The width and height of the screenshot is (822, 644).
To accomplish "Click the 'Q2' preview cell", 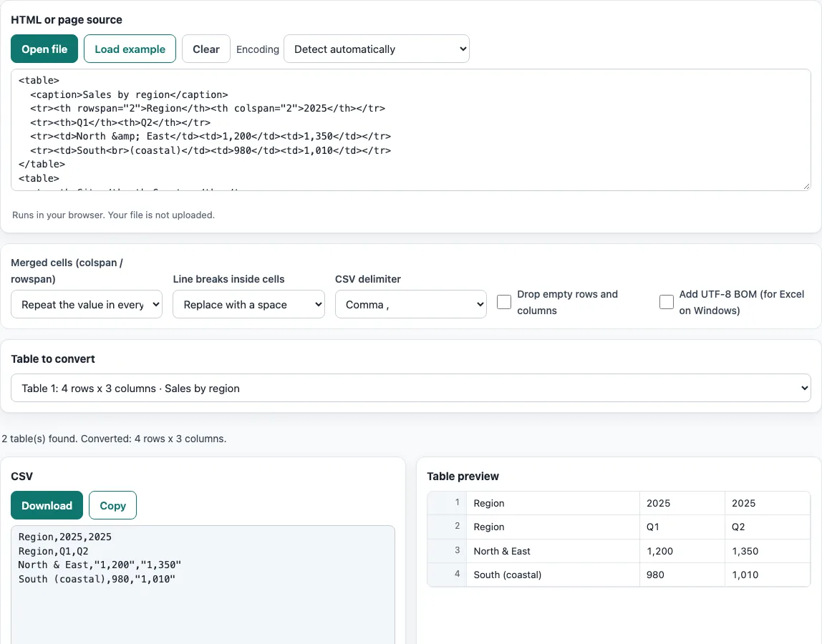I will point(768,527).
